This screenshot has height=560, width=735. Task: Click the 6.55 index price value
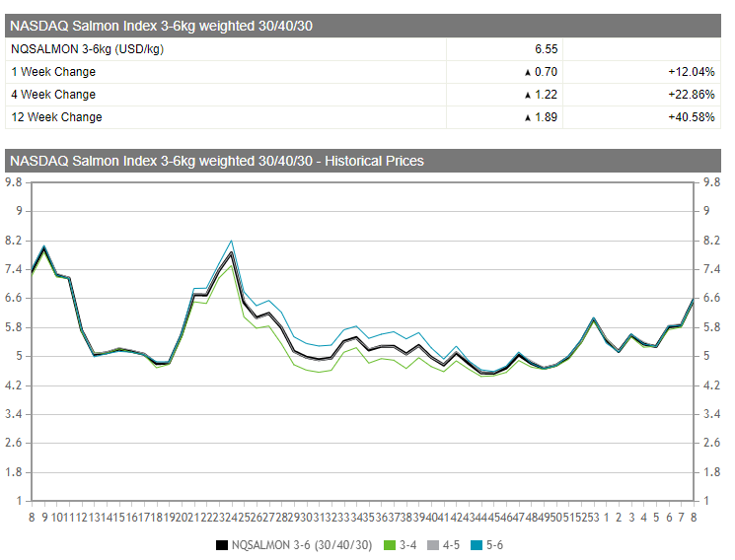[546, 48]
